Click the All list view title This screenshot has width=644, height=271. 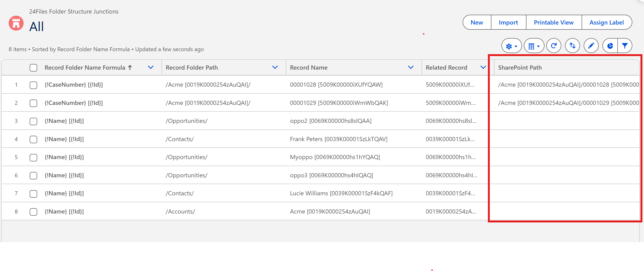(36, 26)
